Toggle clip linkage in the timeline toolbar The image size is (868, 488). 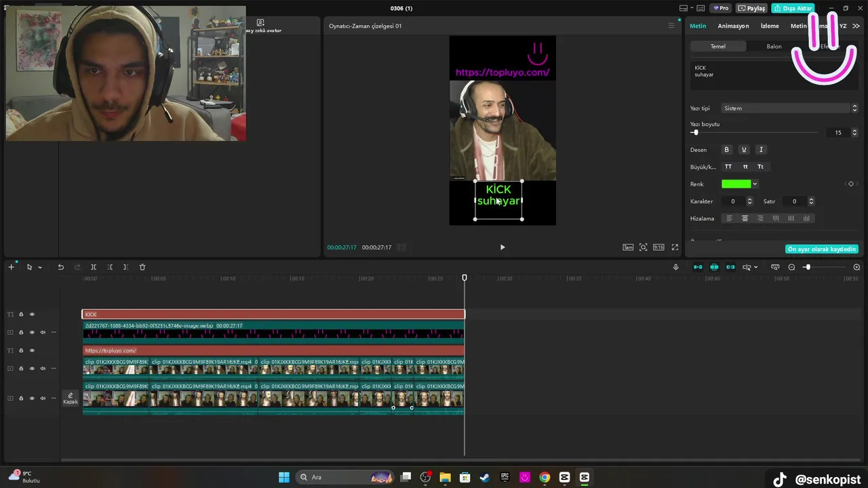730,267
